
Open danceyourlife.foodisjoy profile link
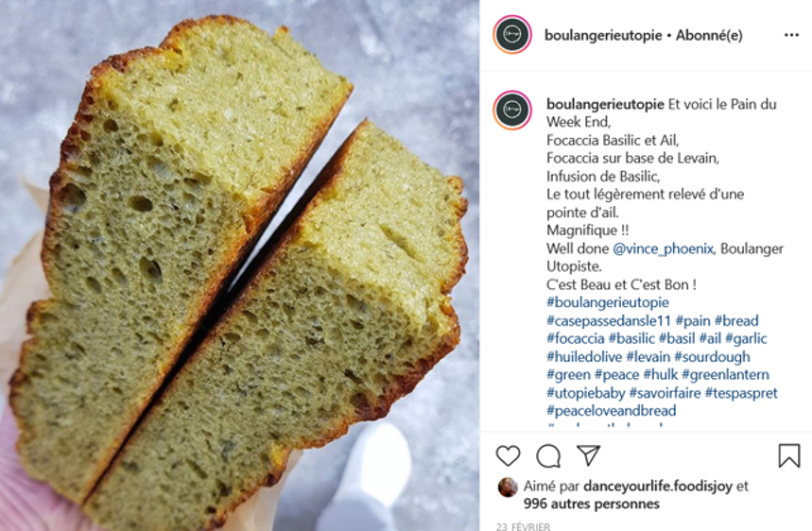point(658,487)
